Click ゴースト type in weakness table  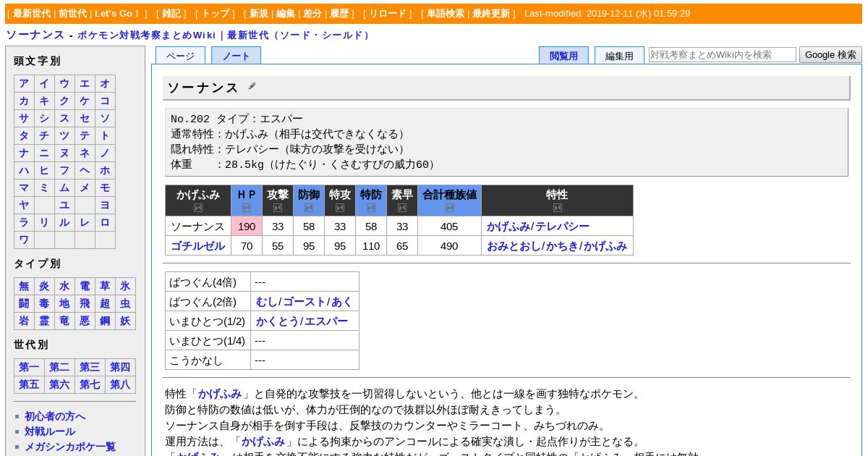coord(304,302)
